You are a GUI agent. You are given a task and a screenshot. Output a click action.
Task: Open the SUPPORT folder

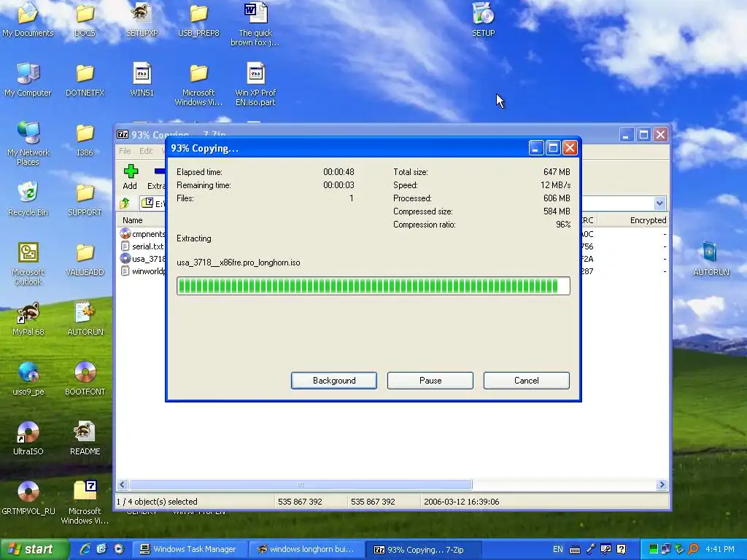tap(85, 198)
